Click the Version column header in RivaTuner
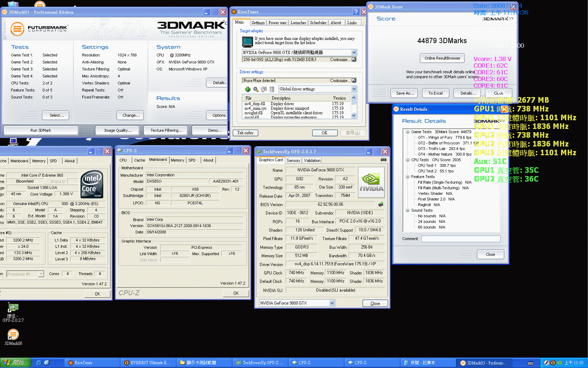 (x=339, y=98)
